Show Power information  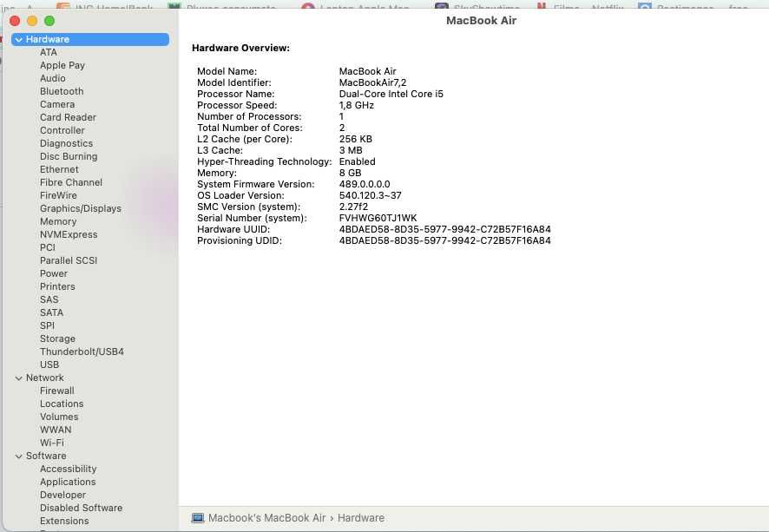tap(54, 273)
